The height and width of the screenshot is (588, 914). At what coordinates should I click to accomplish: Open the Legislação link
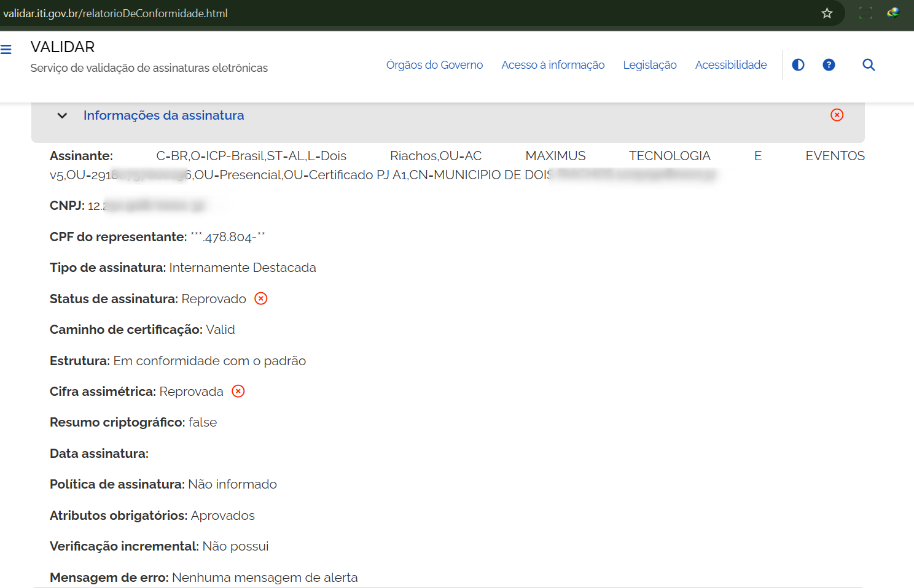(x=649, y=65)
